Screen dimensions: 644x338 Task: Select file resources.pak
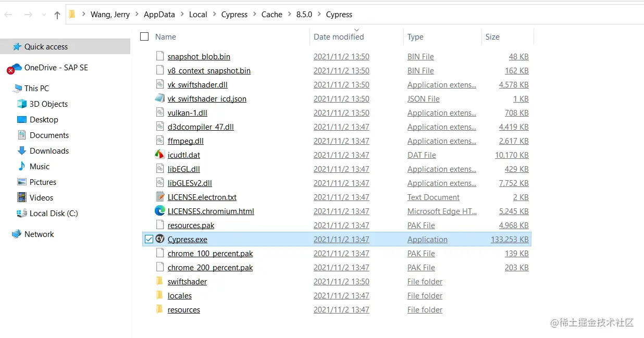[x=191, y=225]
